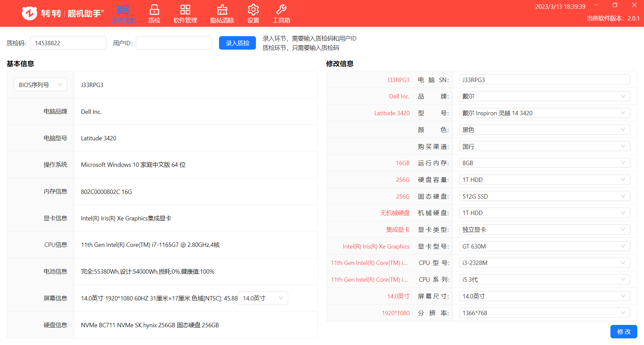
Task: Close the application window
Action: (634, 5)
